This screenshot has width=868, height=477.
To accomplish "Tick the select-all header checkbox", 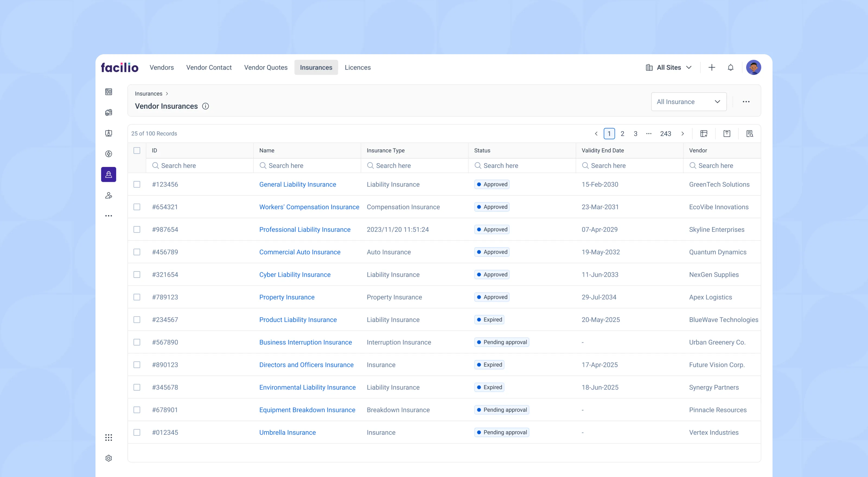I will tap(137, 150).
